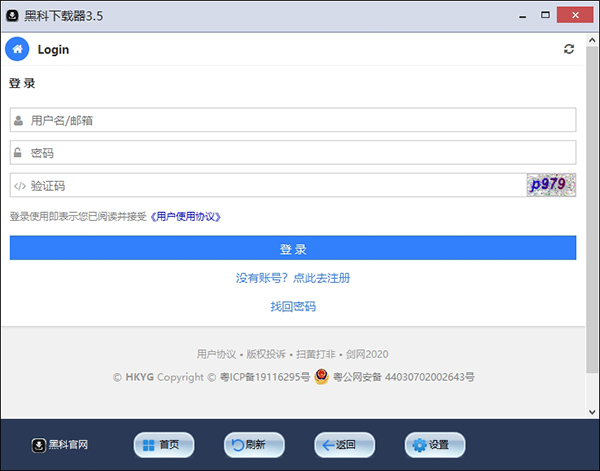Image resolution: width=600 pixels, height=471 pixels.
Task: Maximize the 黑科下载器 window
Action: (545, 15)
